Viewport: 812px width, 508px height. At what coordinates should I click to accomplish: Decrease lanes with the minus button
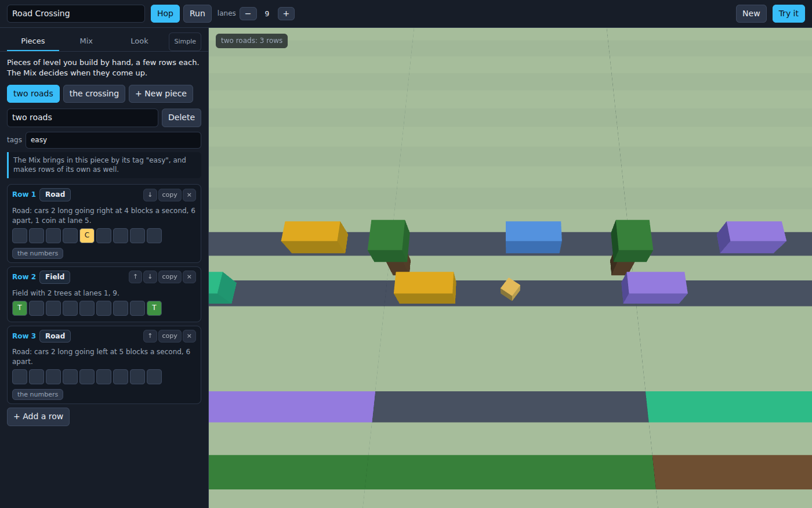pos(248,13)
